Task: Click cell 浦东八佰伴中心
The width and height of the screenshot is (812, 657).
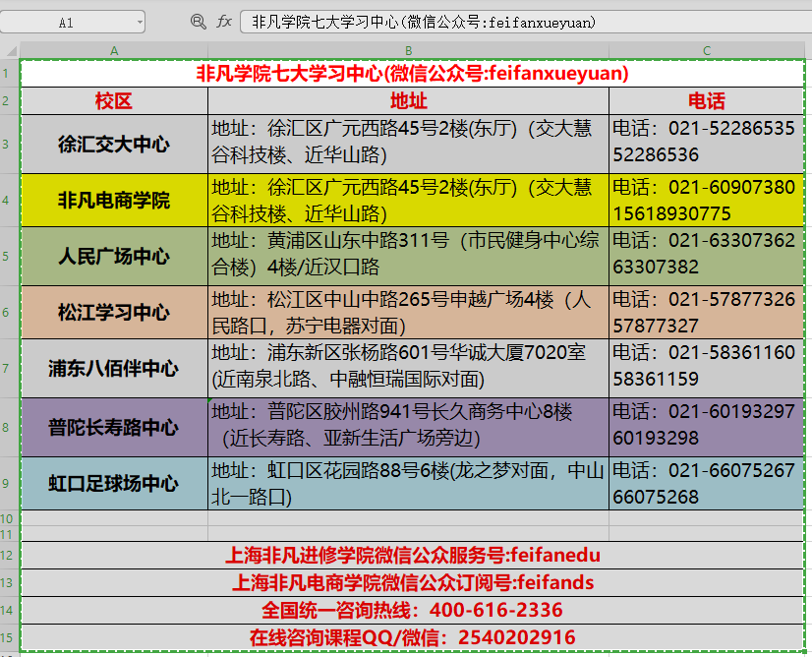Action: click(x=114, y=369)
